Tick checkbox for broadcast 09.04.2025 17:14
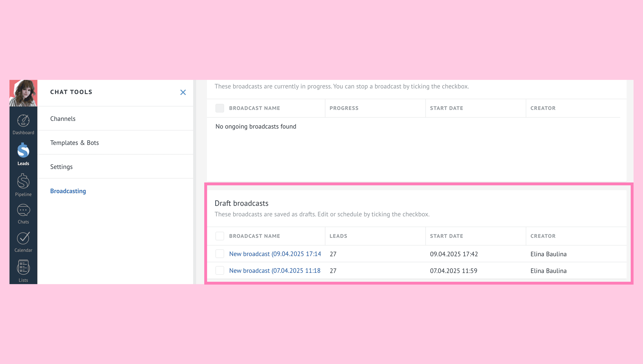This screenshot has height=364, width=643. coord(220,253)
